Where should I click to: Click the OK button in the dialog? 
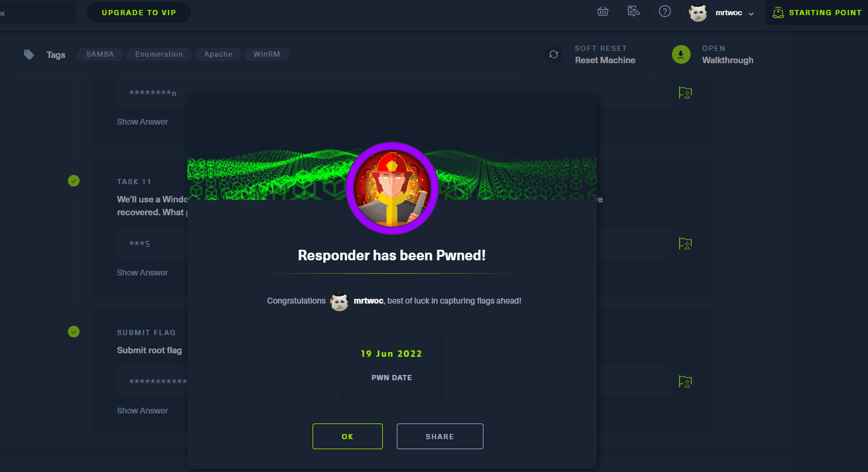(348, 436)
